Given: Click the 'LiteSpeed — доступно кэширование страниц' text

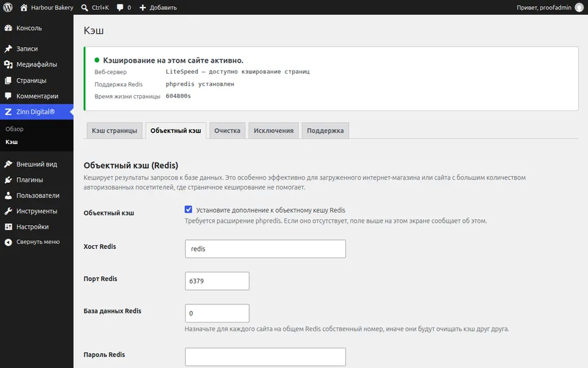Looking at the screenshot, I should coord(238,72).
